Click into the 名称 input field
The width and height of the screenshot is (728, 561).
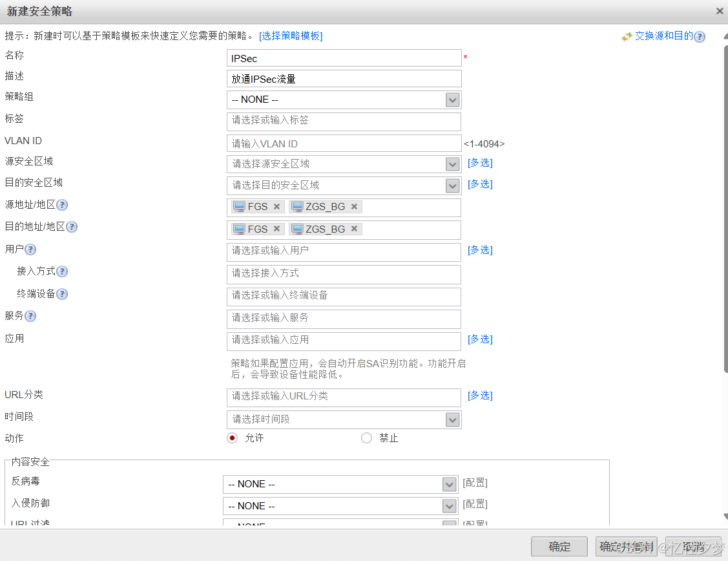[344, 58]
